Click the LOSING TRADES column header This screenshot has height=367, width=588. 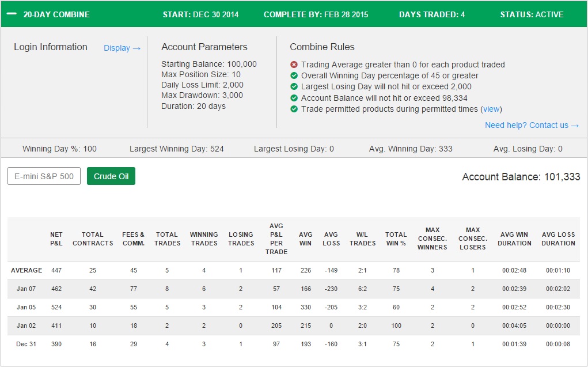pos(241,239)
